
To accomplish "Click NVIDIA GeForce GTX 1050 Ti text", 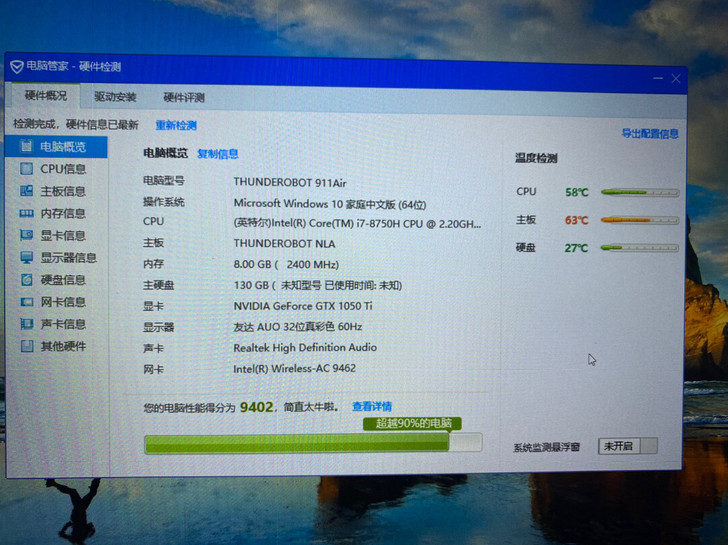I will tap(303, 306).
